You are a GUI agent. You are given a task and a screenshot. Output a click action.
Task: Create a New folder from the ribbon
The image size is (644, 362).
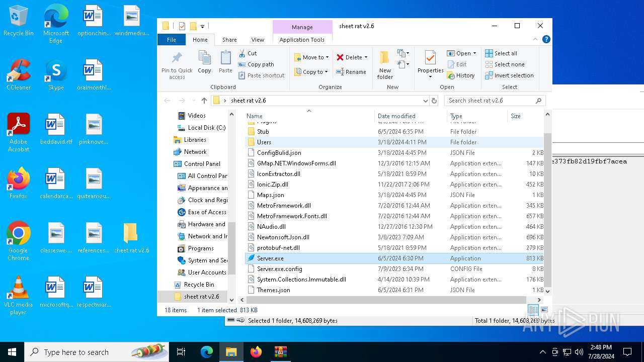385,64
